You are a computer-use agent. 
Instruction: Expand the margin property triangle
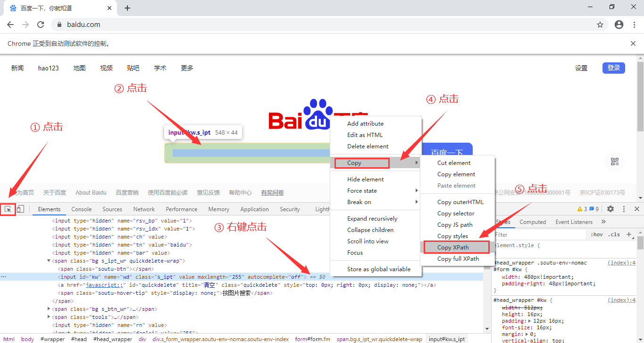coord(526,334)
